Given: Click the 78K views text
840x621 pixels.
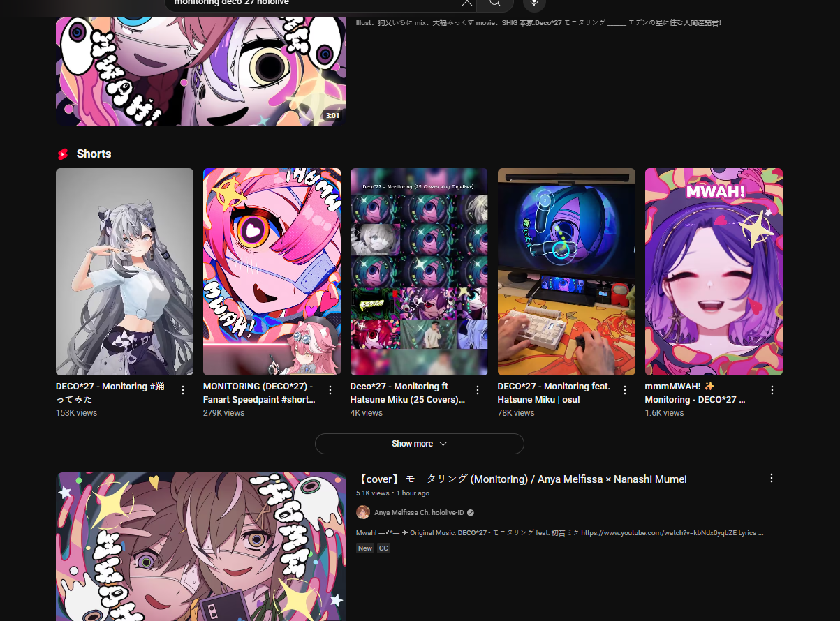Looking at the screenshot, I should pos(516,413).
